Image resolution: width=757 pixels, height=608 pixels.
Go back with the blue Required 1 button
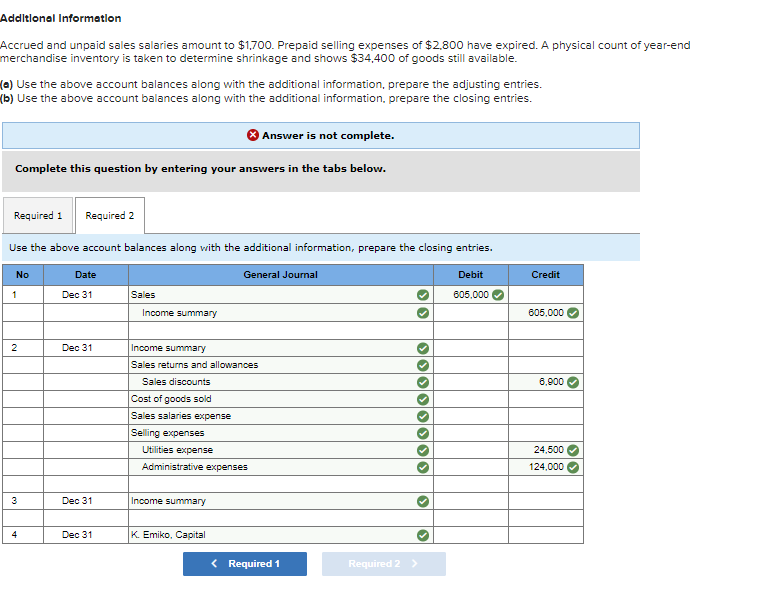pos(245,564)
